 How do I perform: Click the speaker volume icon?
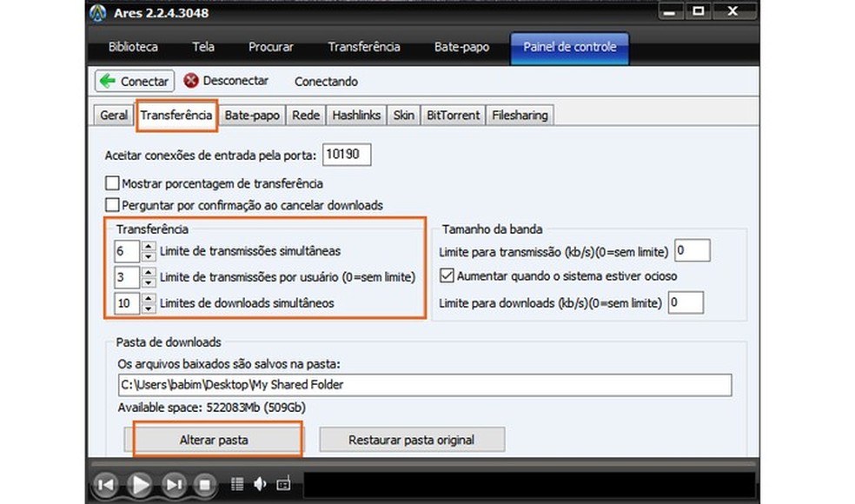[x=258, y=485]
